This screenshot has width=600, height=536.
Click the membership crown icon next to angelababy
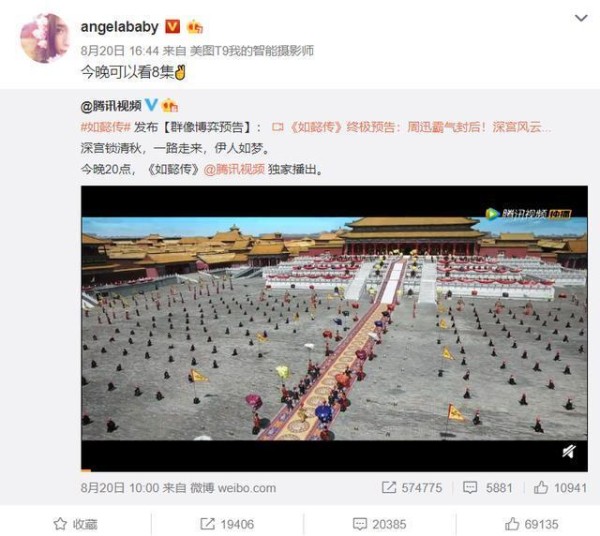click(x=195, y=27)
